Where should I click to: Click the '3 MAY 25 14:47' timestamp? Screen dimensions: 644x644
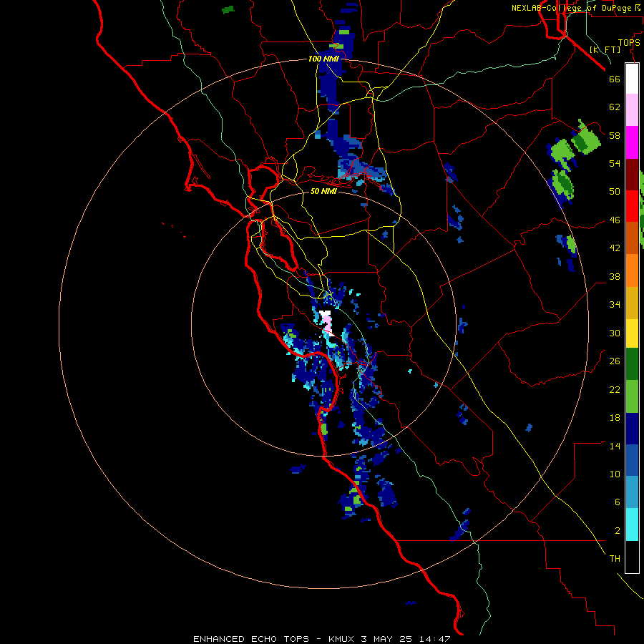[x=406, y=639]
